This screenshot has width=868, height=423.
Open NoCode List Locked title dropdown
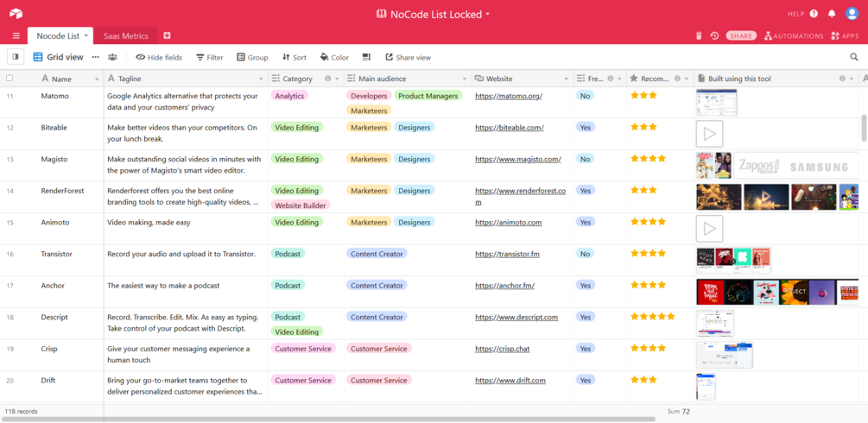click(488, 15)
